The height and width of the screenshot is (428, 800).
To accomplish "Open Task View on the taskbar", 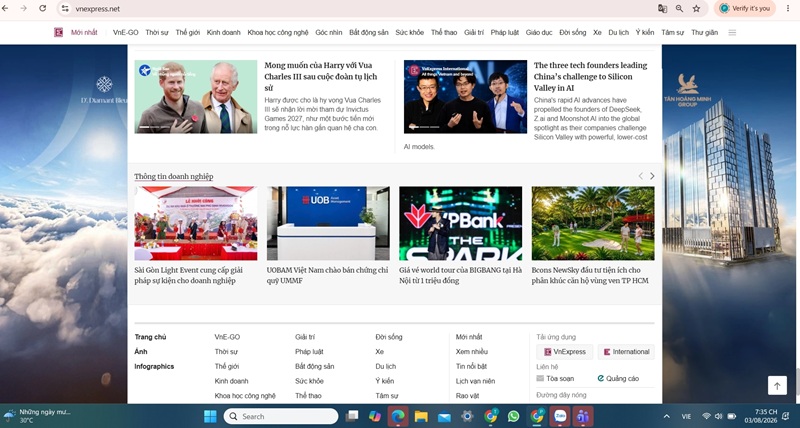I will [352, 416].
